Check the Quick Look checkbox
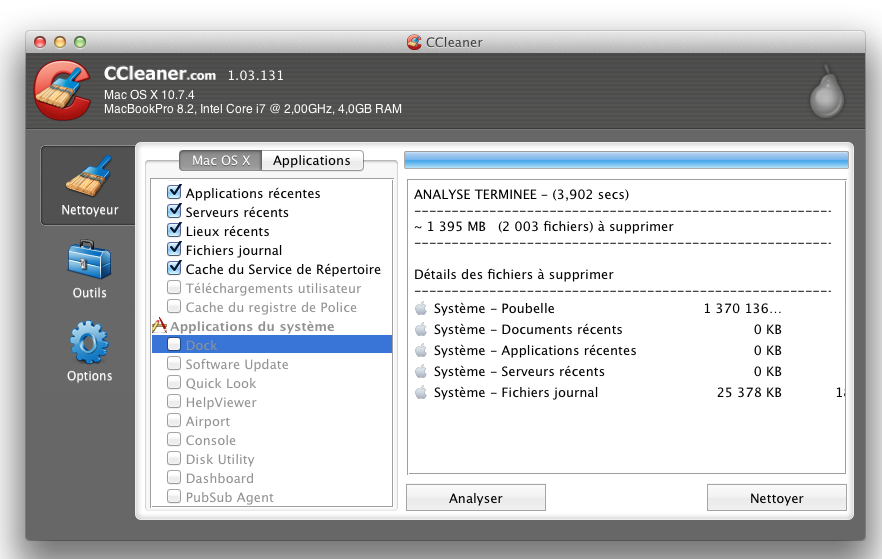882x559 pixels. click(175, 383)
